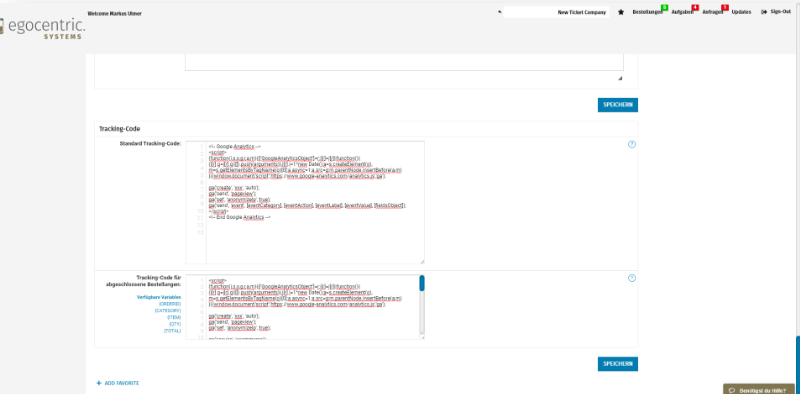
Task: Click the plus icon beside ADD FAVORITE
Action: [x=98, y=383]
